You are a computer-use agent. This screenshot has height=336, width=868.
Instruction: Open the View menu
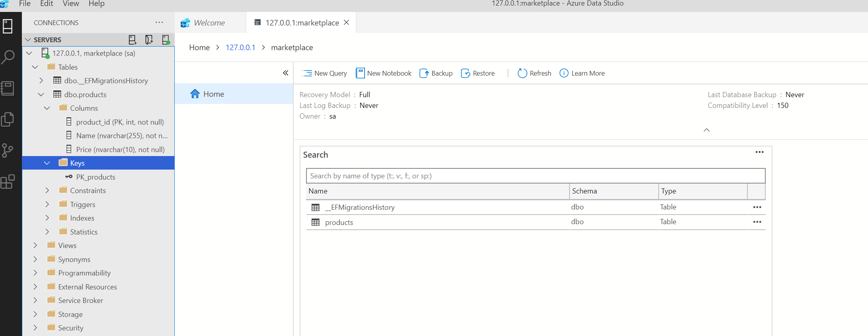pos(71,4)
